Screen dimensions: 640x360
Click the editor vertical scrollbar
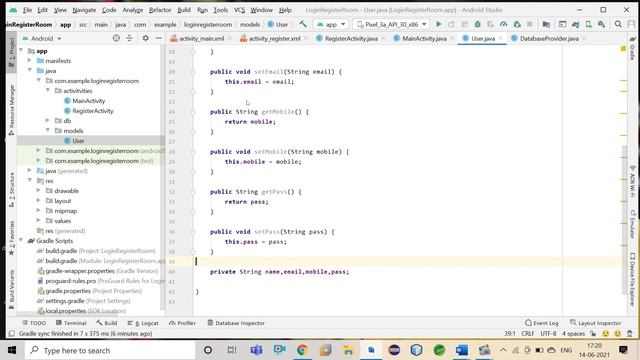(624, 219)
